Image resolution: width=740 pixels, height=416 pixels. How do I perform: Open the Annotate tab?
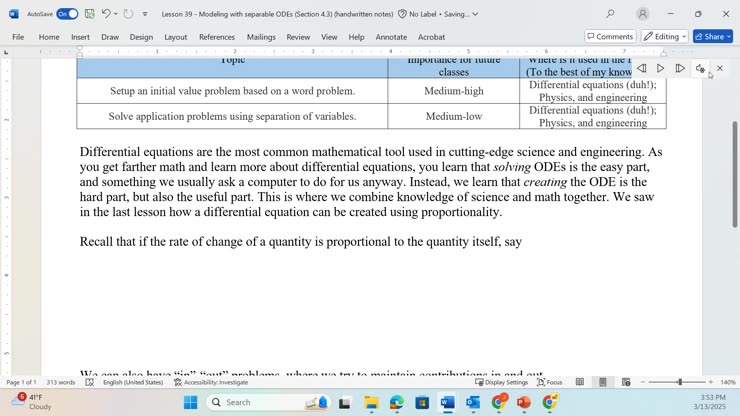click(x=391, y=37)
